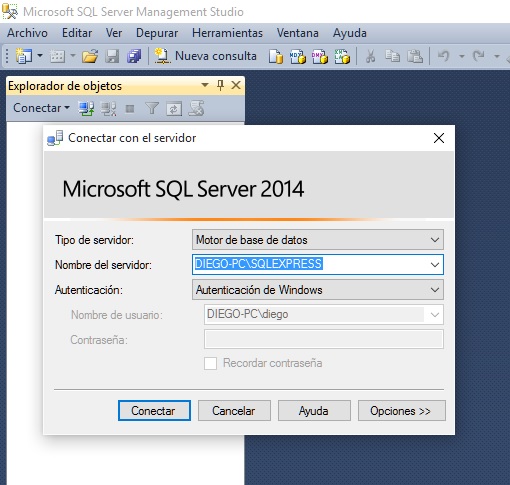Close the Conectar con el servidor dialog
Viewport: 510px width, 485px height.
(439, 138)
